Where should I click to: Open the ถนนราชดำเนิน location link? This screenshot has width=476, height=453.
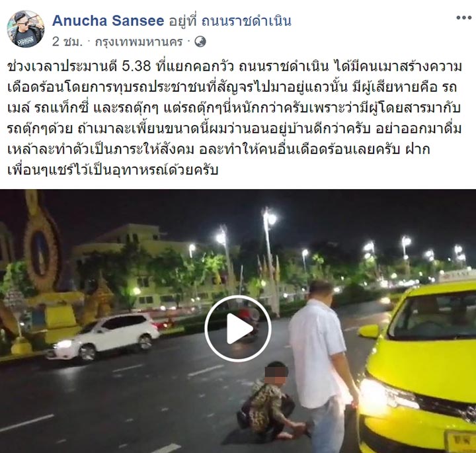tap(246, 21)
